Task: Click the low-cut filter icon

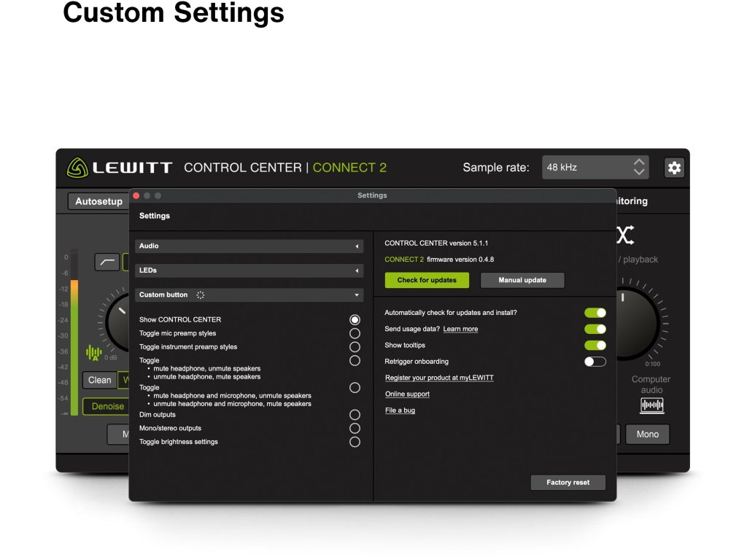Action: pos(107,262)
